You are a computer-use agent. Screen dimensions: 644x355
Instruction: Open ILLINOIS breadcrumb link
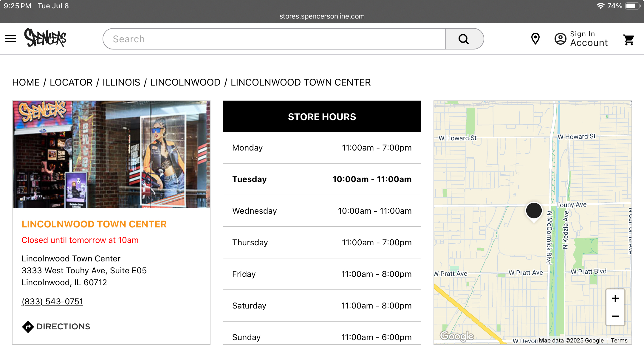(121, 82)
